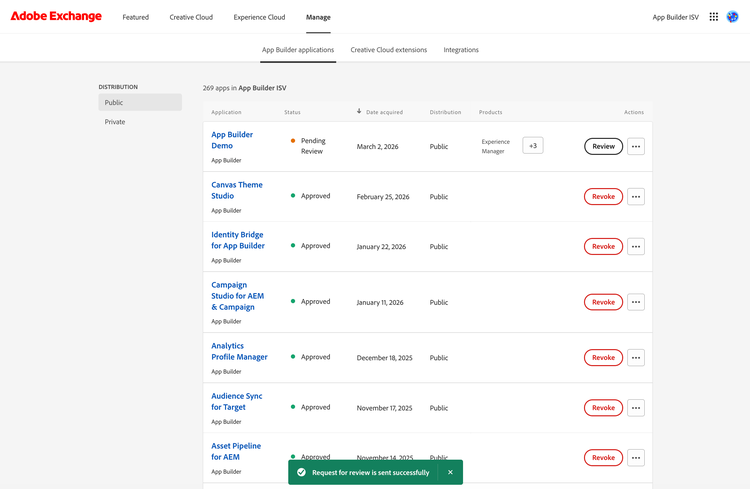This screenshot has width=750, height=489.
Task: Open the app switcher grid icon
Action: pos(713,17)
